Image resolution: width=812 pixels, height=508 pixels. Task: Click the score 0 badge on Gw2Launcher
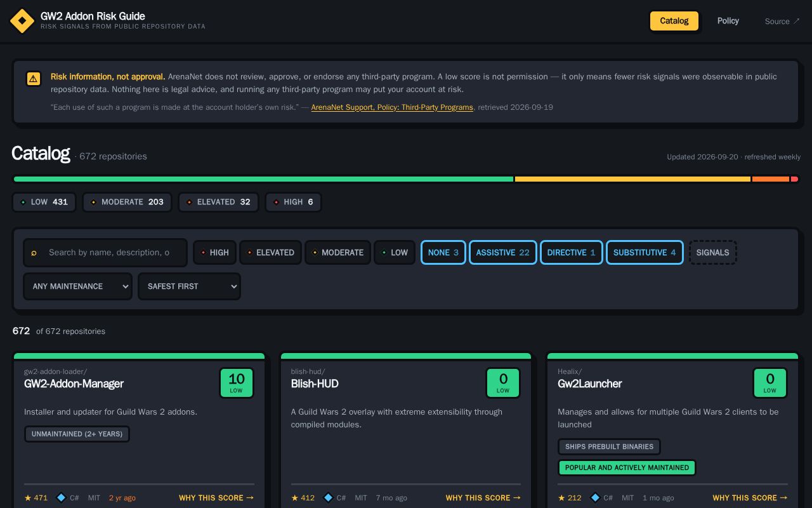pos(770,383)
